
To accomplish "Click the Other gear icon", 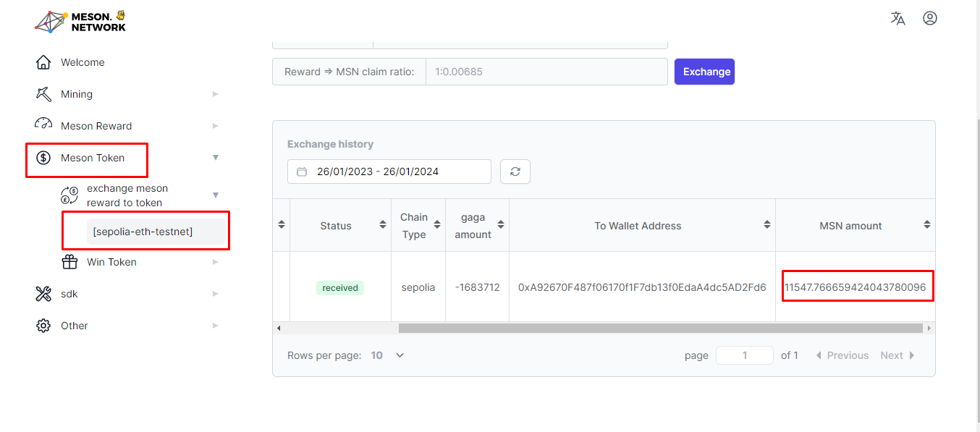I will [x=43, y=326].
